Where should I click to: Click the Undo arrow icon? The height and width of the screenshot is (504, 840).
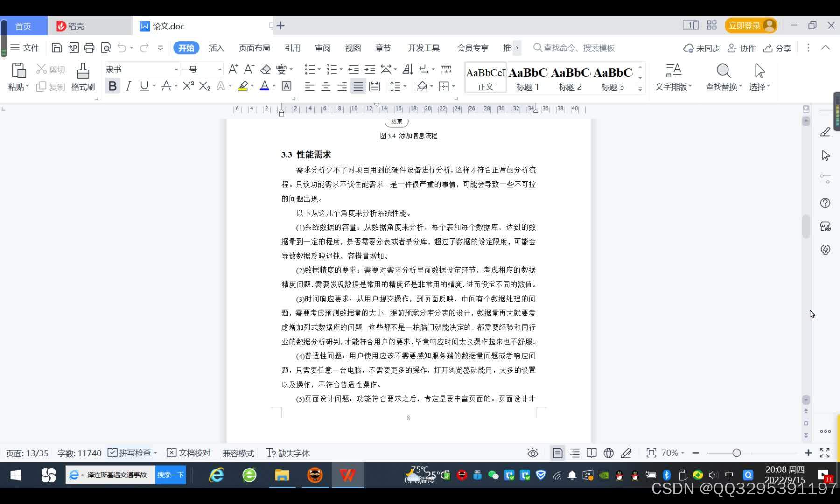coord(122,48)
